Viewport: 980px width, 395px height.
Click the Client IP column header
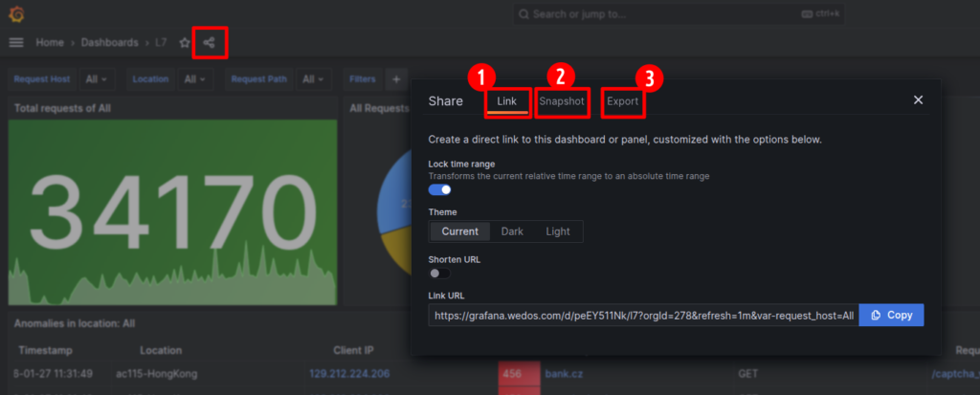pos(354,350)
